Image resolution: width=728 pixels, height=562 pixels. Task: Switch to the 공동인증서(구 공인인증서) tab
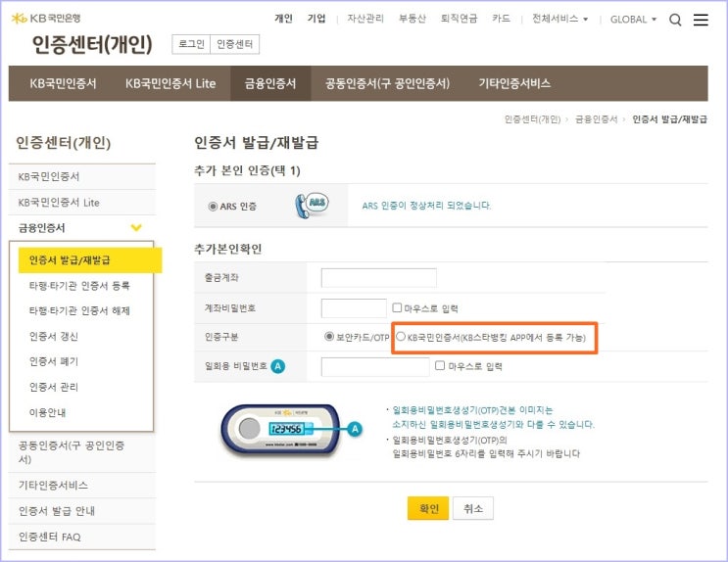tap(387, 83)
